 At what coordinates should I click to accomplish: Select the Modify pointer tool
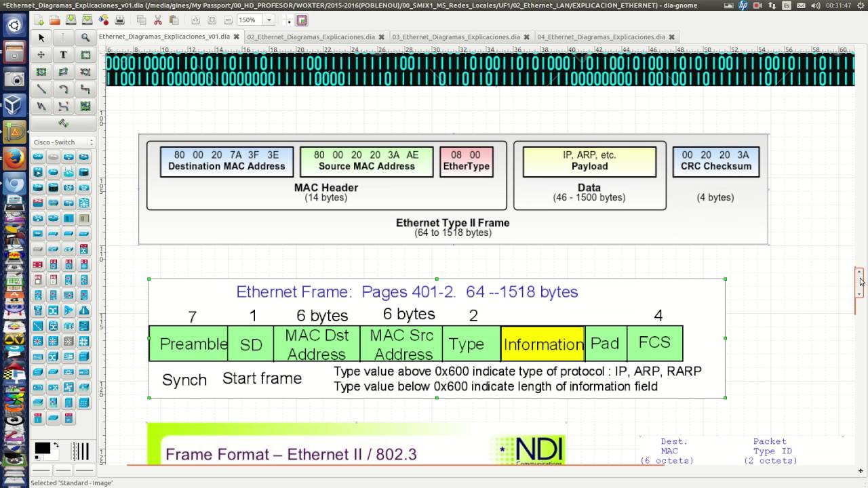[x=41, y=38]
